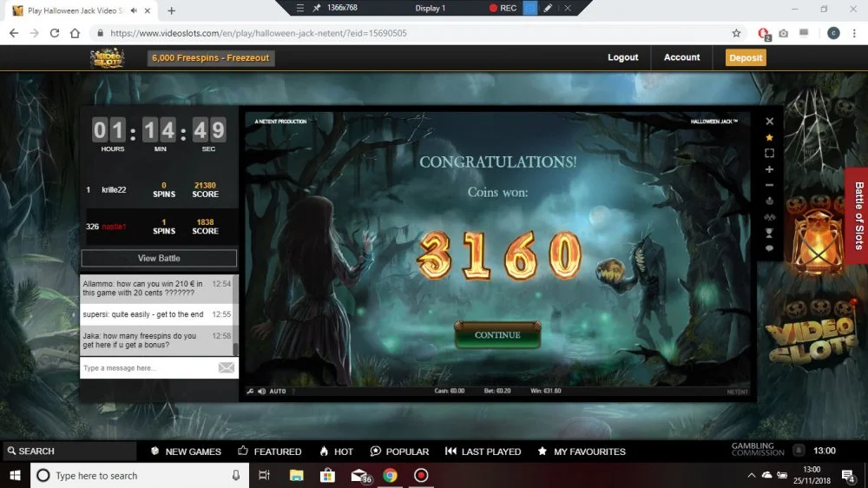
Task: Open the crossed racing flags icon
Action: [x=769, y=217]
